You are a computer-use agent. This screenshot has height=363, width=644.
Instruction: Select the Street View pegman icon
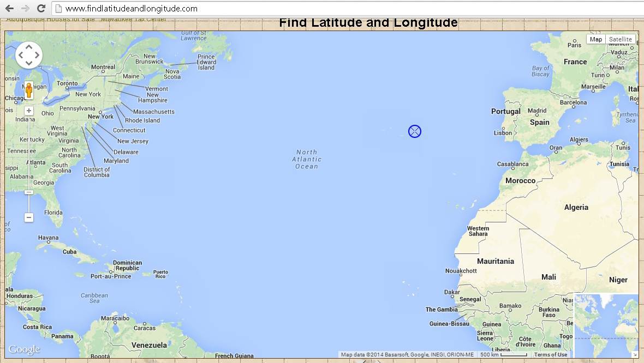(x=29, y=90)
